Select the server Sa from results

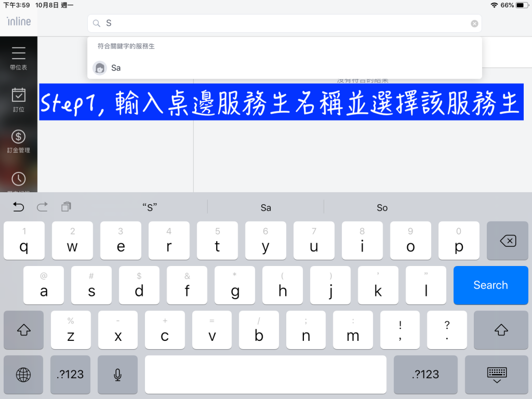point(116,68)
